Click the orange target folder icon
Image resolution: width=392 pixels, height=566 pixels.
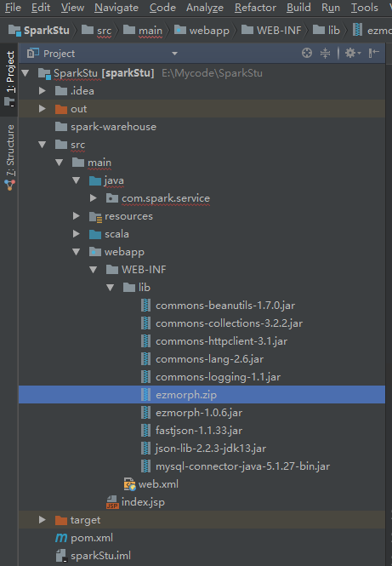pos(61,520)
